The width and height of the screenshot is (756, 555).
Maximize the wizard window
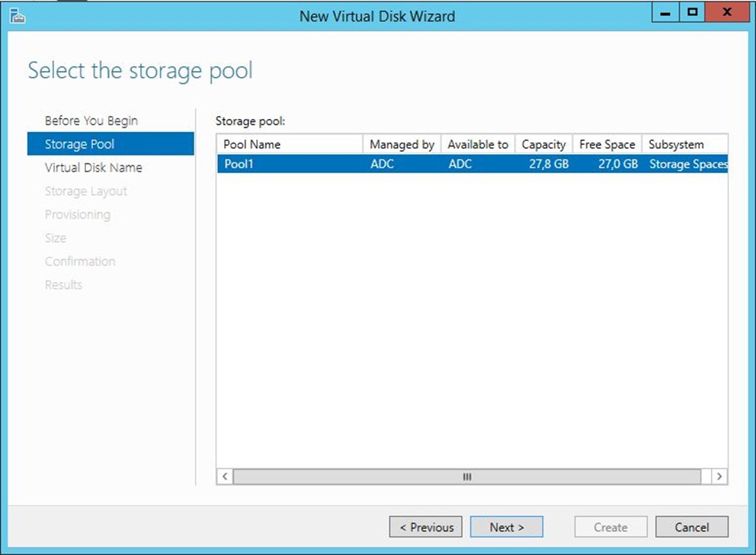[x=692, y=12]
